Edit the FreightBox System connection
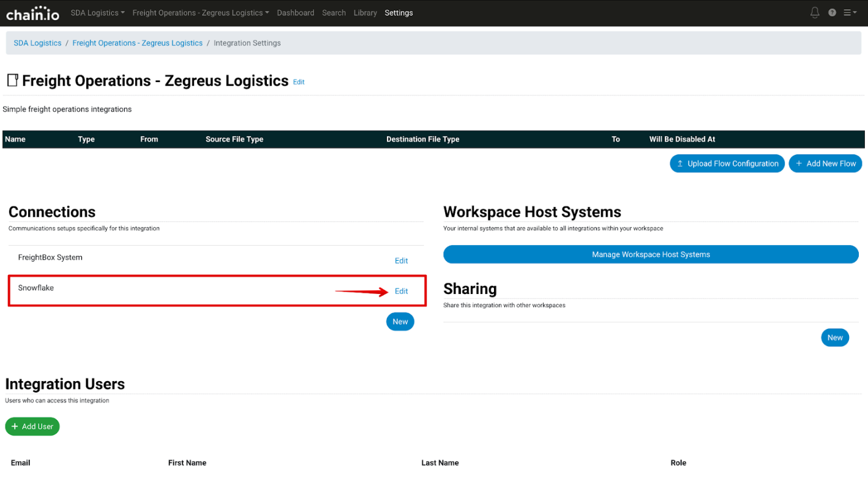The image size is (868, 479). tap(402, 261)
